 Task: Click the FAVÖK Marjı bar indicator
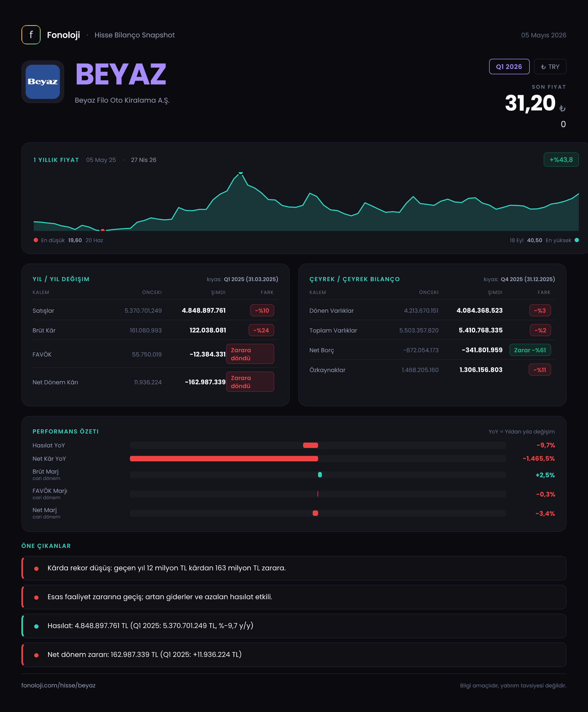(318, 494)
